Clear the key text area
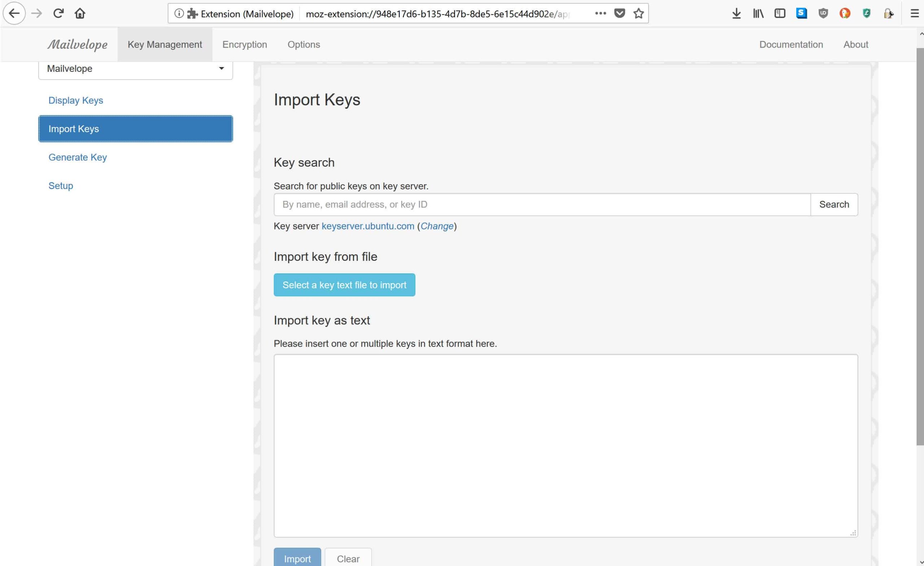 coord(348,558)
